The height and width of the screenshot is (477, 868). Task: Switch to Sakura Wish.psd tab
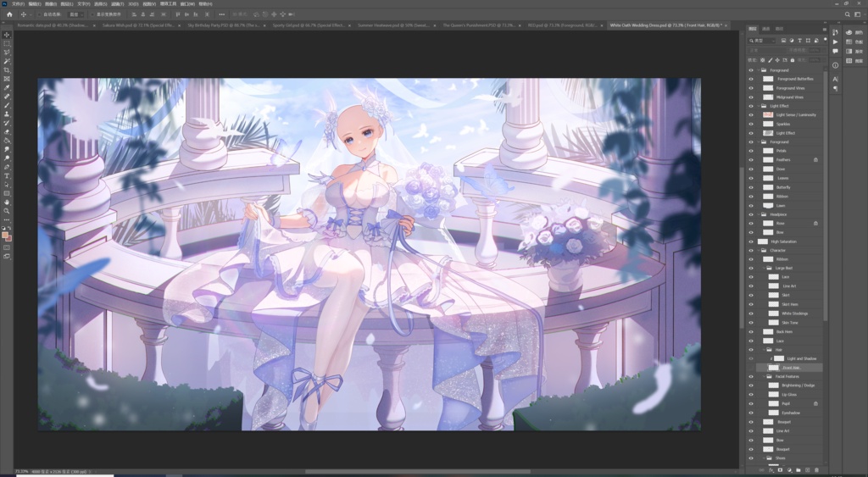point(140,25)
